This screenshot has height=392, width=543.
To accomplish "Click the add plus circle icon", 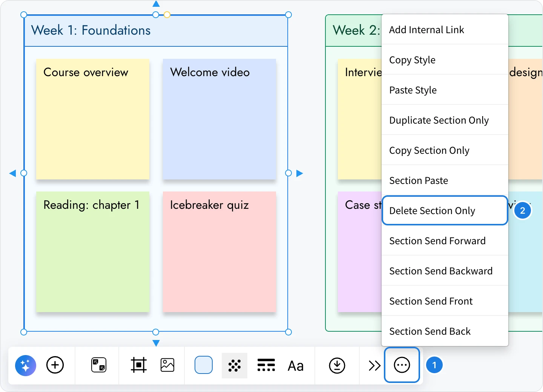I will coord(55,365).
